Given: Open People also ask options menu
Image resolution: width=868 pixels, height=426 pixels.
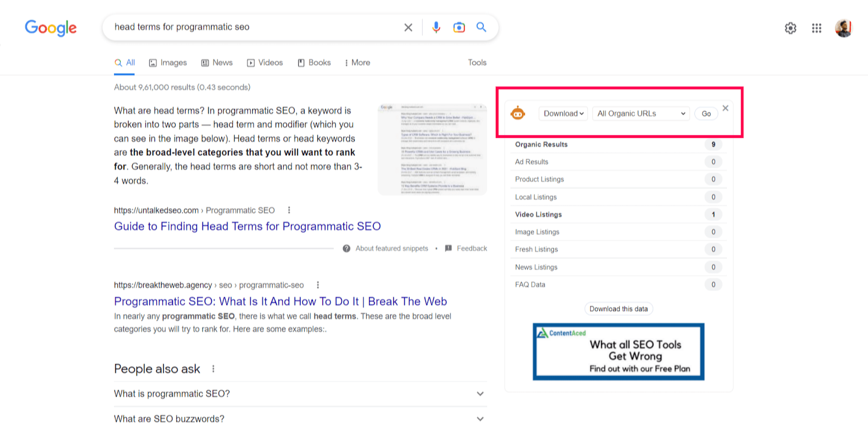Looking at the screenshot, I should pyautogui.click(x=213, y=369).
